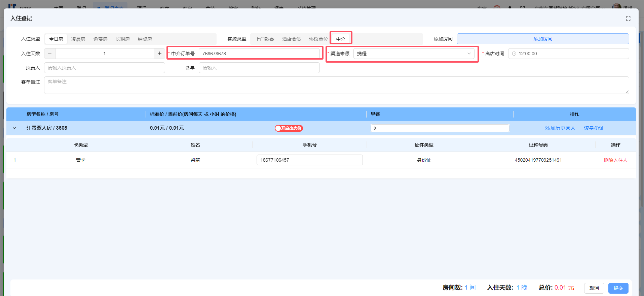The image size is (644, 296).
Task: Open the 渠道来源 dropdown
Action: 414,54
